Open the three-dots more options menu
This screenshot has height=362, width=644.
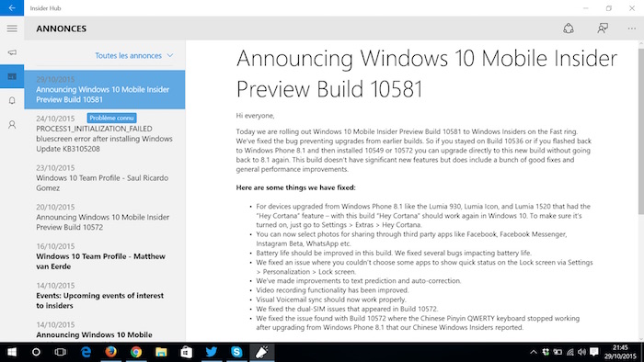point(632,28)
